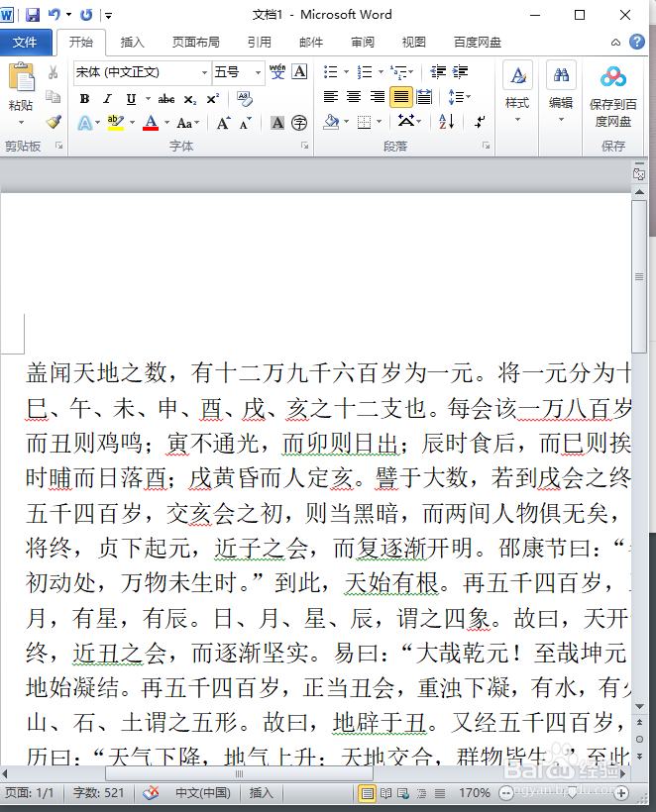
Task: Switch to the View (视图) tab
Action: [414, 42]
